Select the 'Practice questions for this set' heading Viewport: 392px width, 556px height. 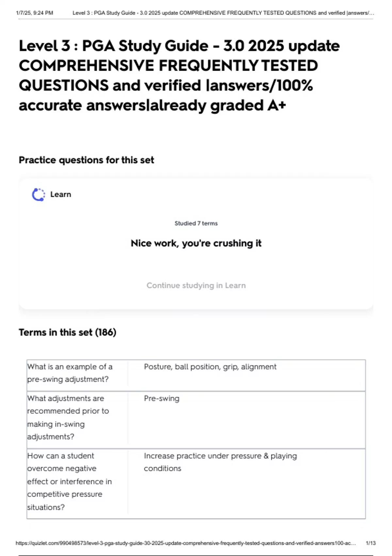pyautogui.click(x=86, y=160)
